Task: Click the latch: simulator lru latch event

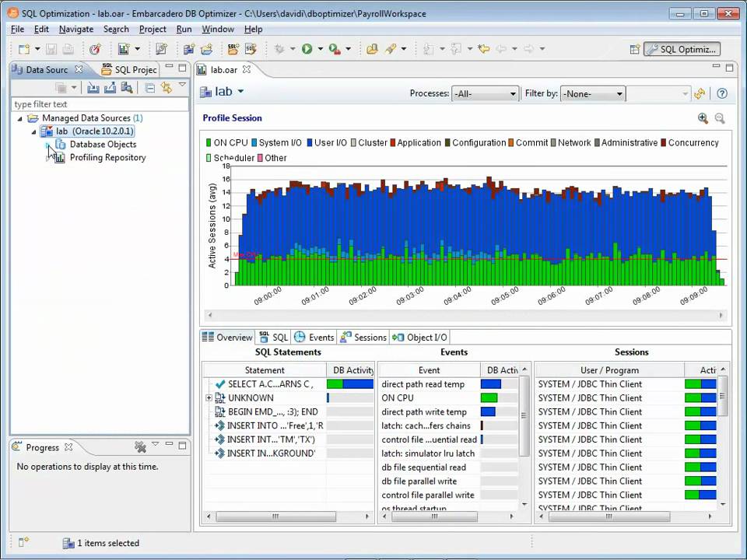Action: click(x=428, y=453)
